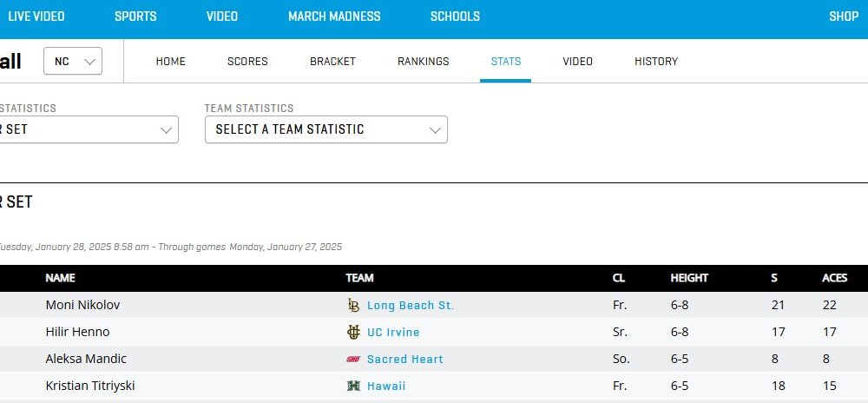This screenshot has width=868, height=403.
Task: Click the Sacred Heart team logo icon
Action: click(353, 360)
